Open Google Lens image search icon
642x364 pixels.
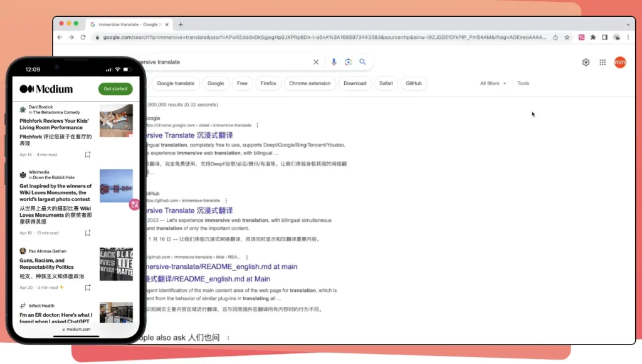point(348,62)
